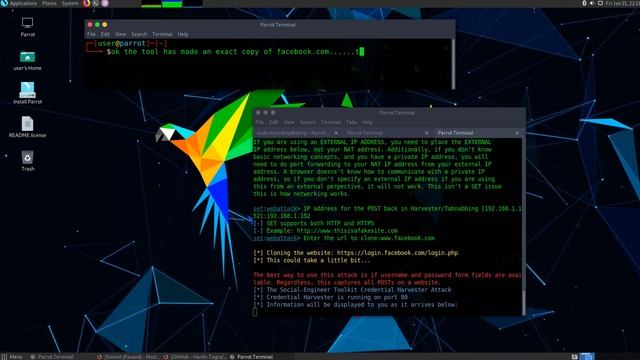
Task: Open View menu in upper terminal window
Action: click(120, 34)
